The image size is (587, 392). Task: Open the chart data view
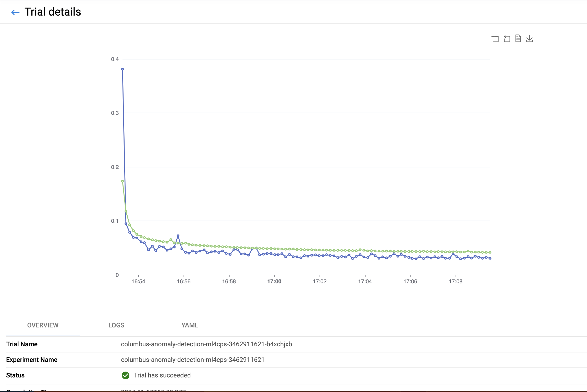(518, 39)
